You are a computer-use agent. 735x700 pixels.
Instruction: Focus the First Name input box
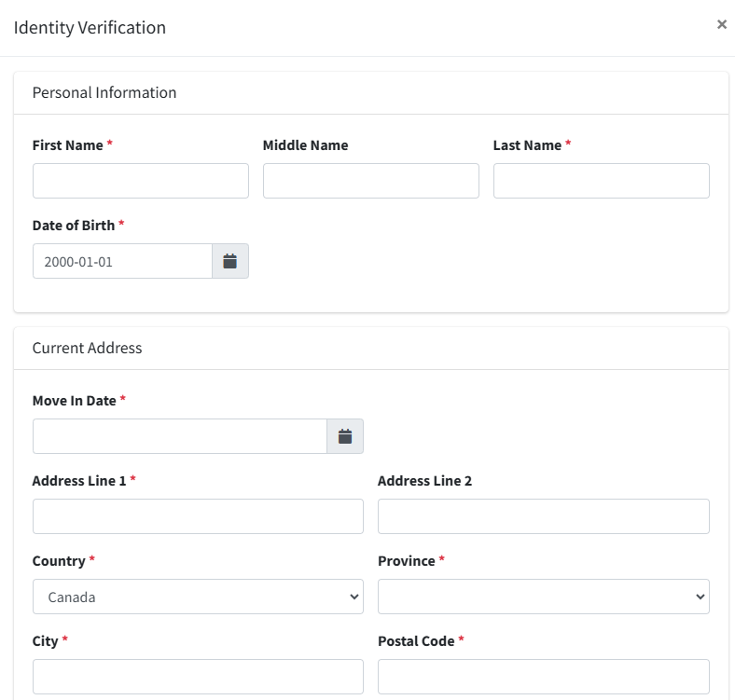click(141, 181)
